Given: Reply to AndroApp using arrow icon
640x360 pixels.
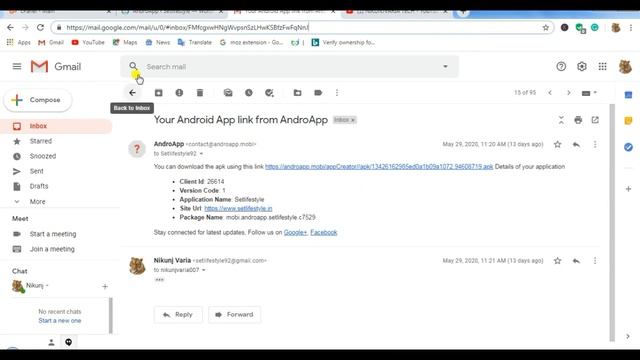Looking at the screenshot, I should pyautogui.click(x=576, y=144).
